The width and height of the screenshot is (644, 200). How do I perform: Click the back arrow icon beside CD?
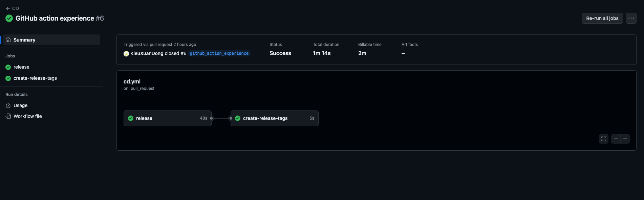coord(8,8)
